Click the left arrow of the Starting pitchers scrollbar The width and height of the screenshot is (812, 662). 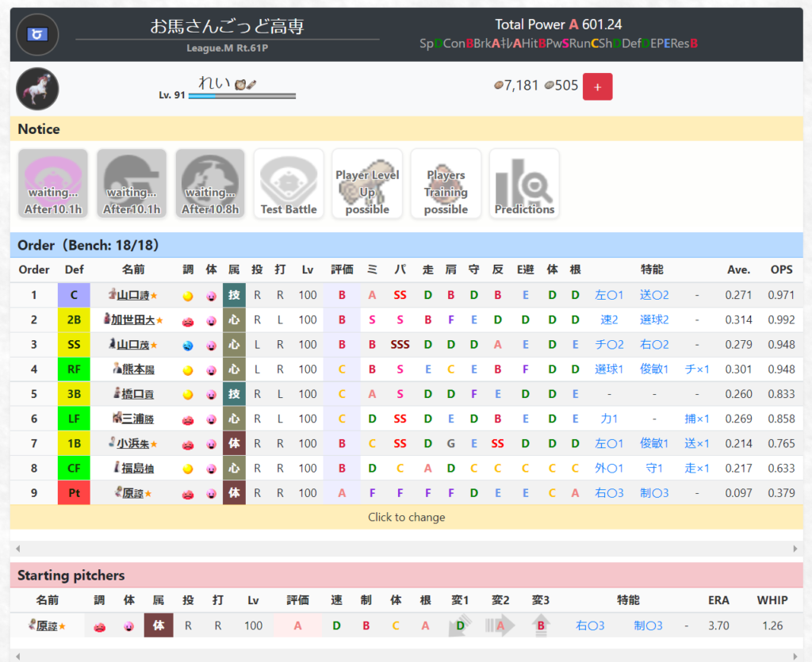point(16,656)
